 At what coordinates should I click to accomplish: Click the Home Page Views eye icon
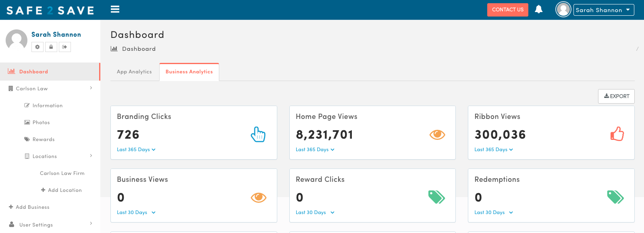pos(437,135)
